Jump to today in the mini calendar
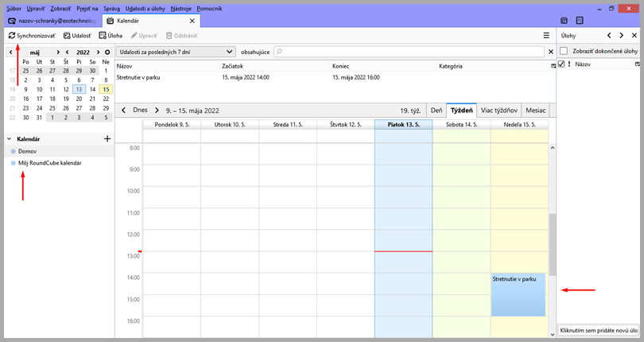Viewport: 644px width, 342px height. tap(107, 52)
